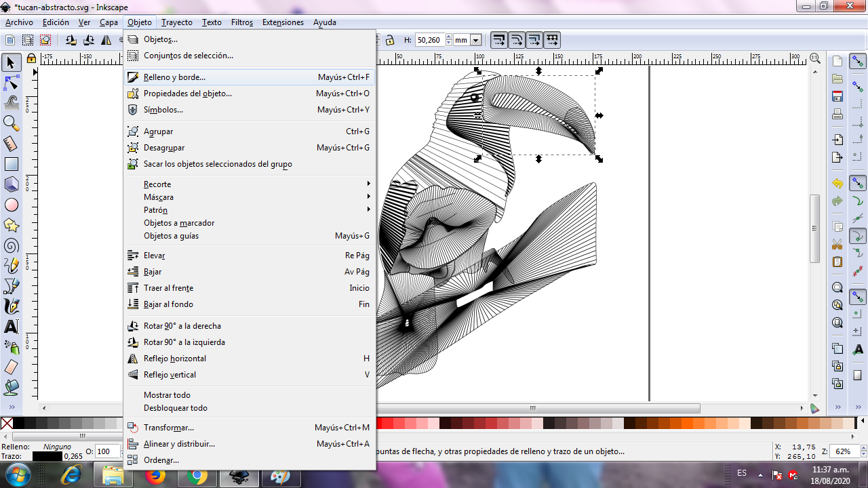Viewport: 868px width, 488px height.
Task: Click the Print document icon
Action: (x=837, y=114)
